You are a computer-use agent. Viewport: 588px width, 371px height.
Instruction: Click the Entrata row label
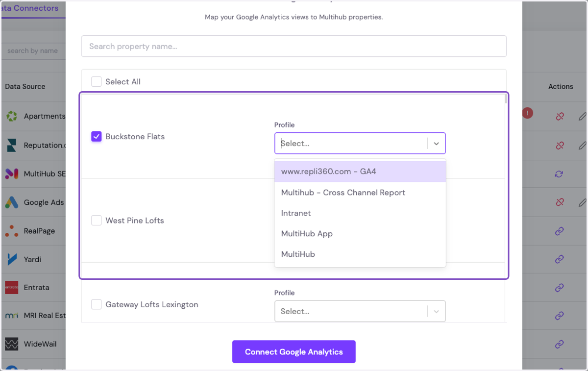[x=37, y=287]
